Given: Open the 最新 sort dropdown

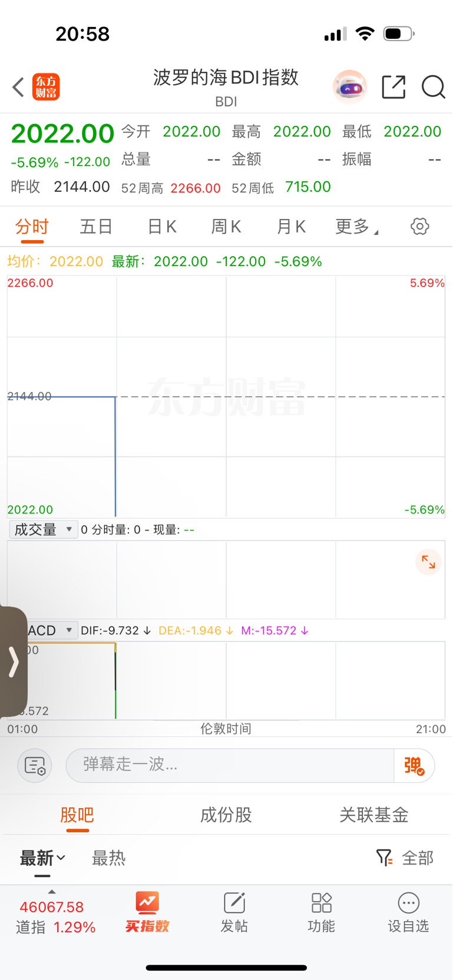Looking at the screenshot, I should point(42,858).
